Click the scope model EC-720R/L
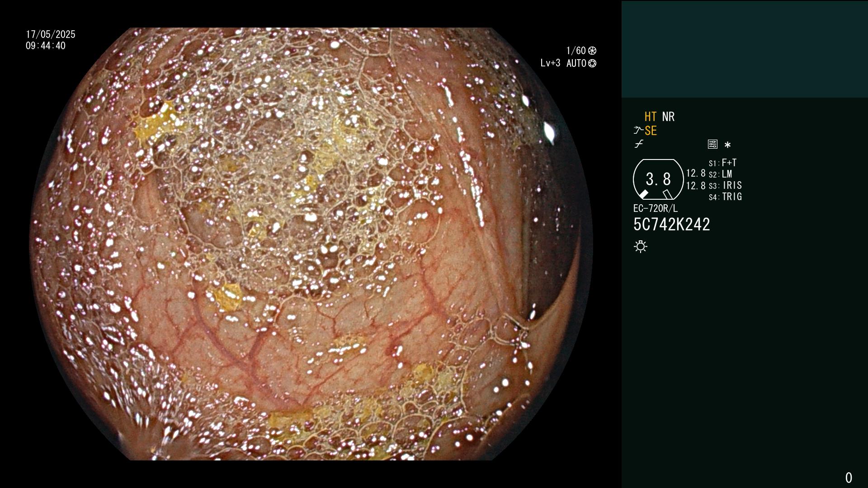This screenshot has height=488, width=868. point(656,208)
